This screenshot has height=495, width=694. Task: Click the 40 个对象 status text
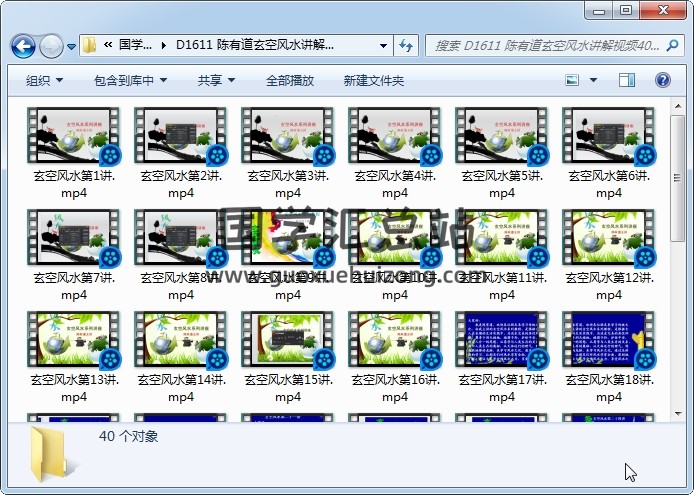point(128,437)
